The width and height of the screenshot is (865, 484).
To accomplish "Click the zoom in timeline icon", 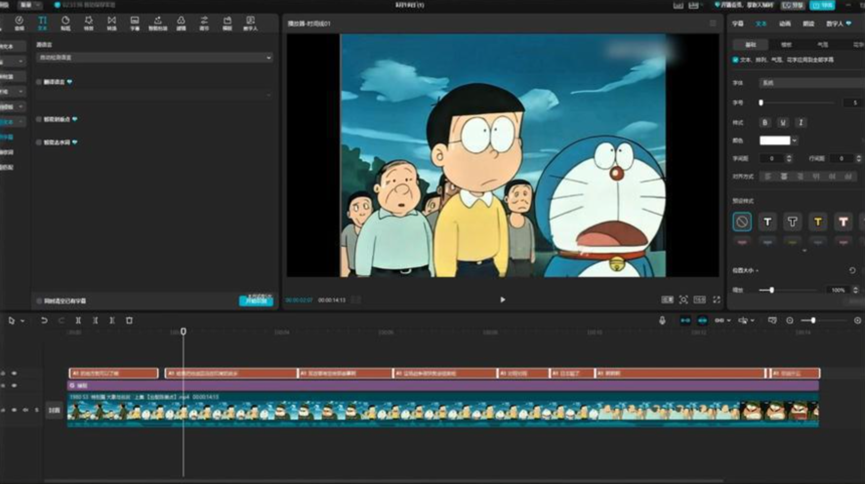I will 857,320.
